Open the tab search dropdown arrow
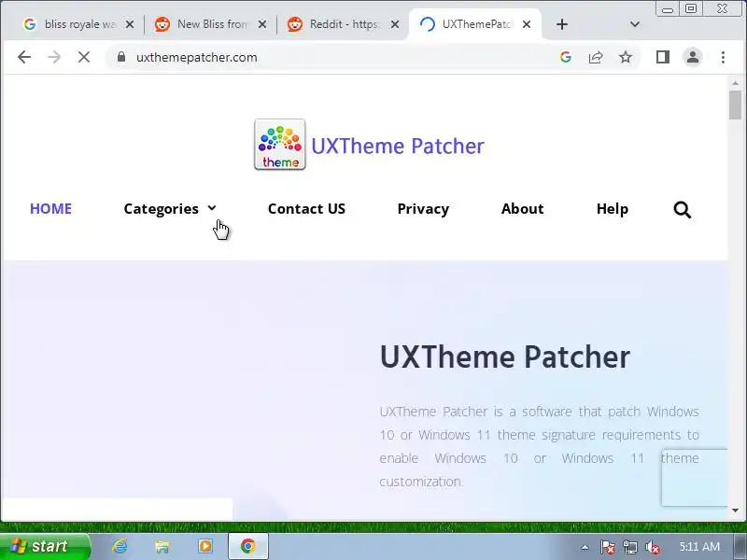This screenshot has height=560, width=747. 635,24
